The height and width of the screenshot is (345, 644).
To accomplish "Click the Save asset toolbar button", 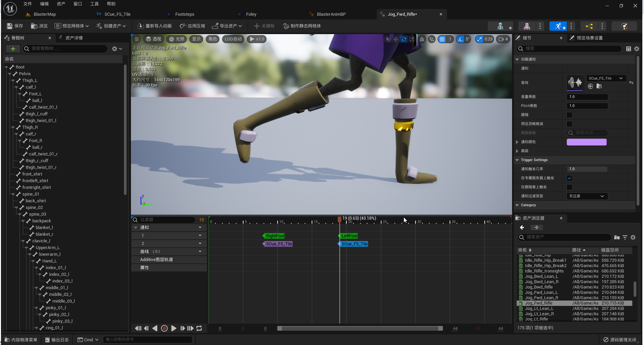I will tap(15, 26).
